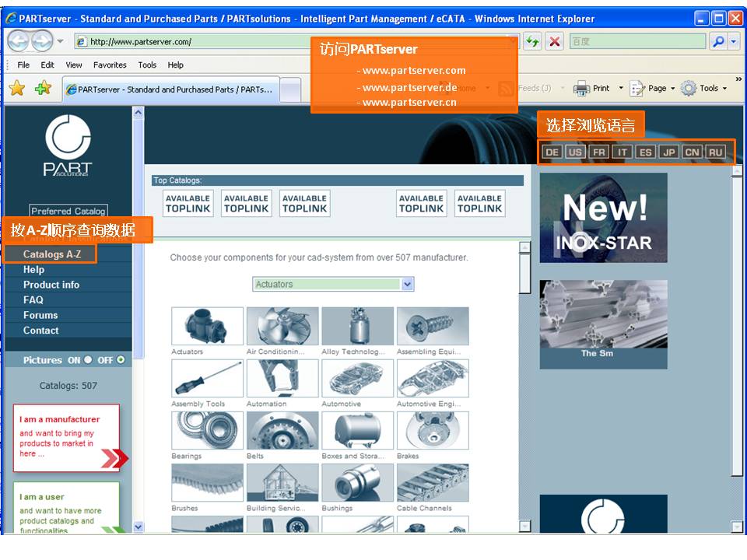Open the search provider dropdown arrow
Image resolution: width=747 pixels, height=560 pixels.
coord(734,41)
